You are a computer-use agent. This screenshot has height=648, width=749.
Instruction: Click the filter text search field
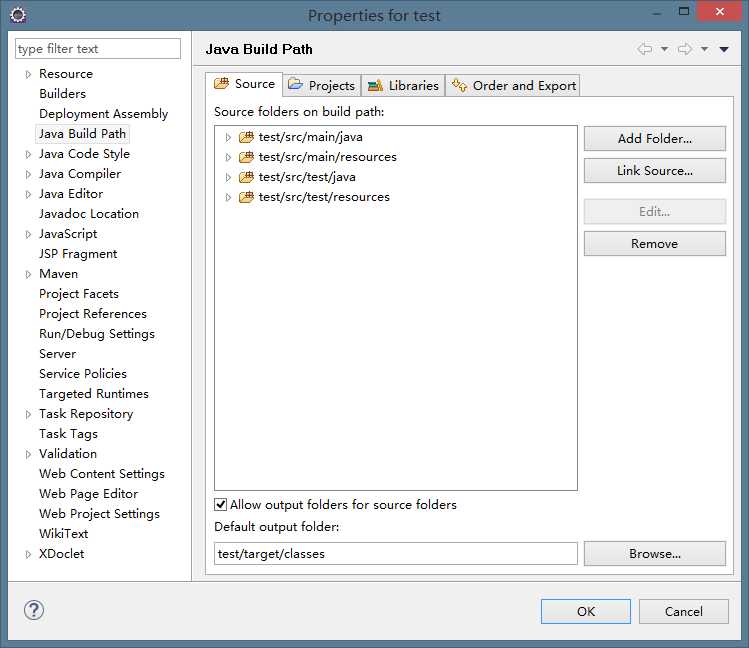coord(98,49)
